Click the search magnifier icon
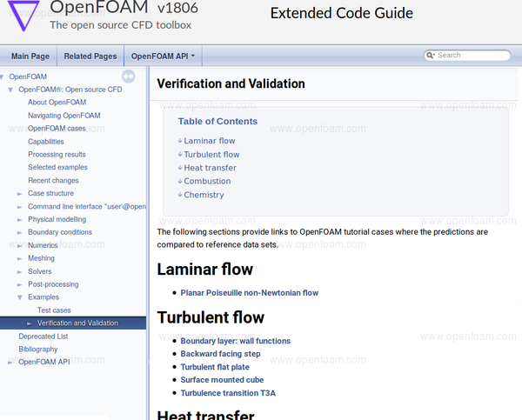Image resolution: width=522 pixels, height=420 pixels. [x=430, y=56]
